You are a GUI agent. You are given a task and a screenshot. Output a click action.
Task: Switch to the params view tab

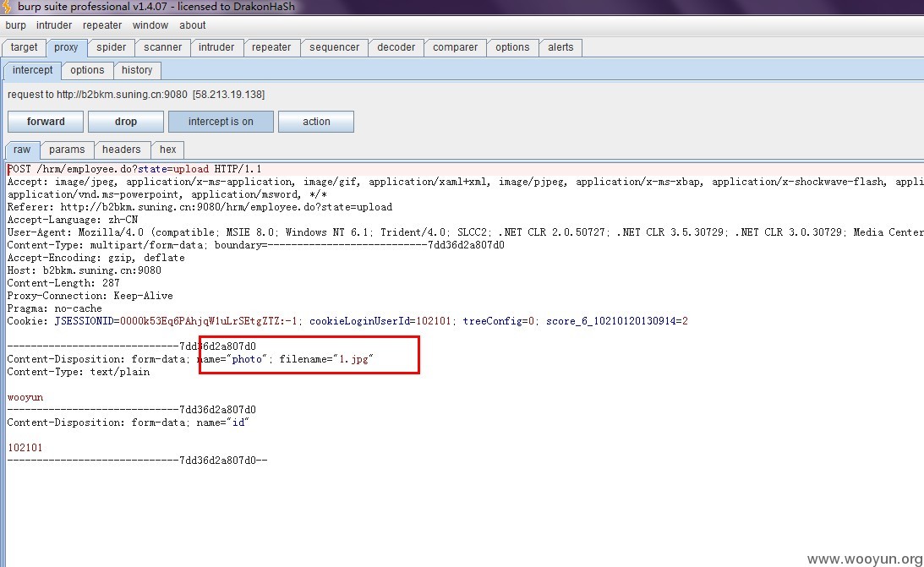click(x=67, y=150)
